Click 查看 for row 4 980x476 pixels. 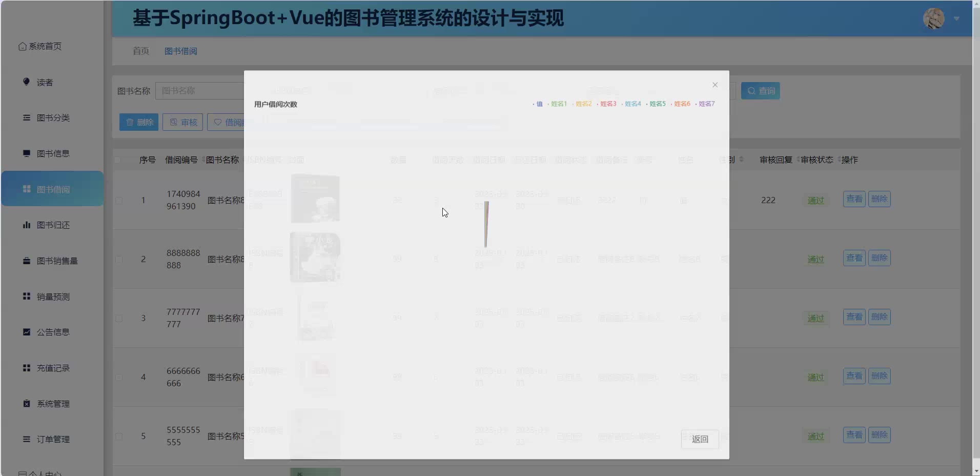tap(854, 376)
